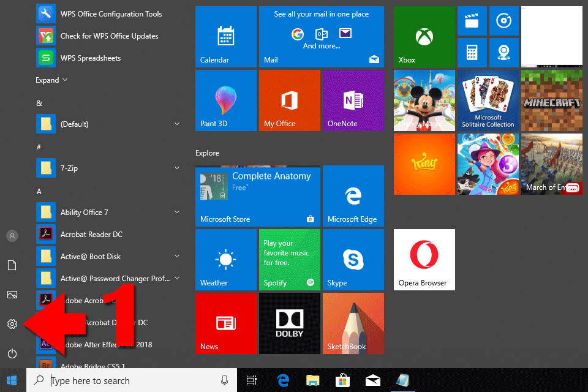588x392 pixels.
Task: Launch the Skype tile
Action: (x=353, y=260)
